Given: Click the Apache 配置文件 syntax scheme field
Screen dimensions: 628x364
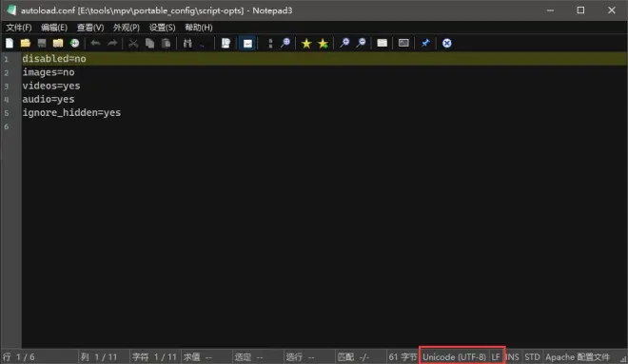Looking at the screenshot, I should (578, 356).
